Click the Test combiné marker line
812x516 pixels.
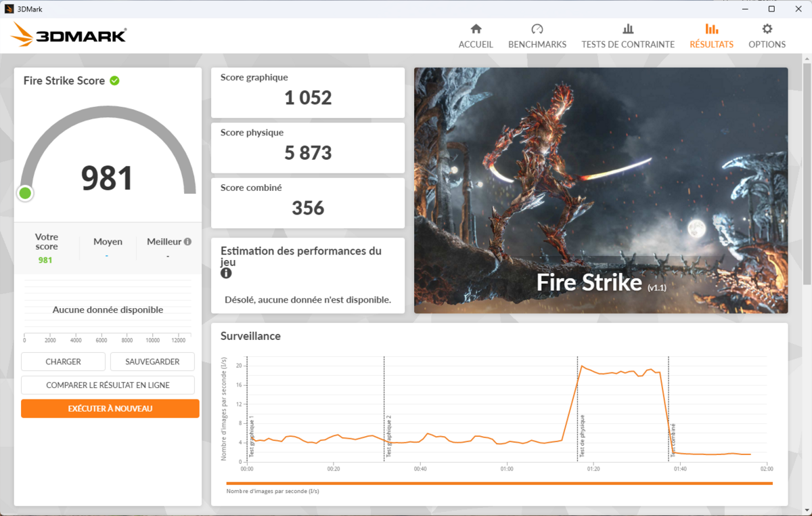tap(669, 408)
